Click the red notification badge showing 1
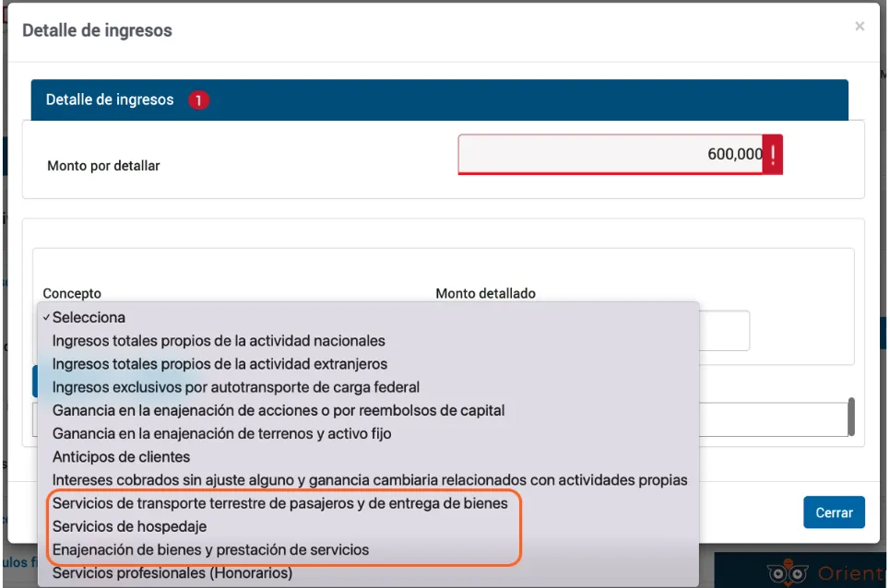890x588 pixels. click(198, 100)
